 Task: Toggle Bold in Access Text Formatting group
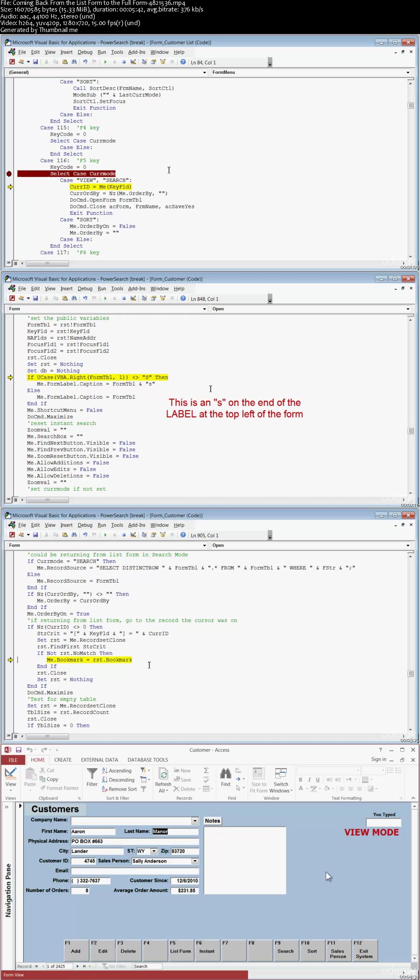(x=301, y=780)
